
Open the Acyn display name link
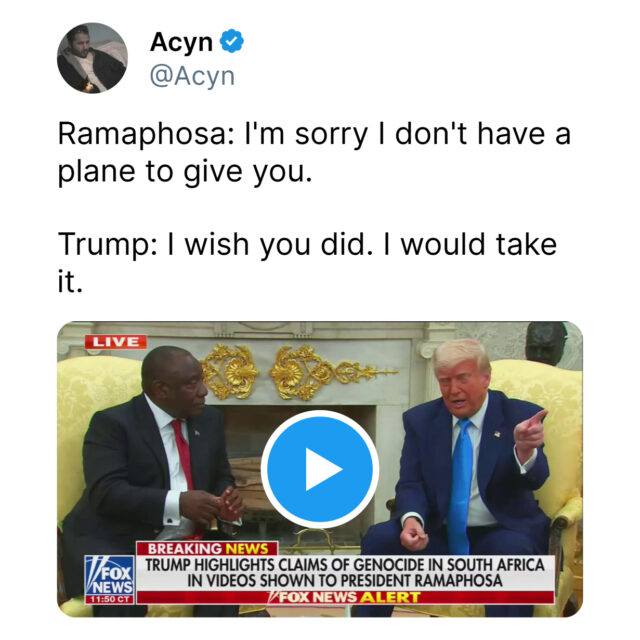click(x=181, y=42)
